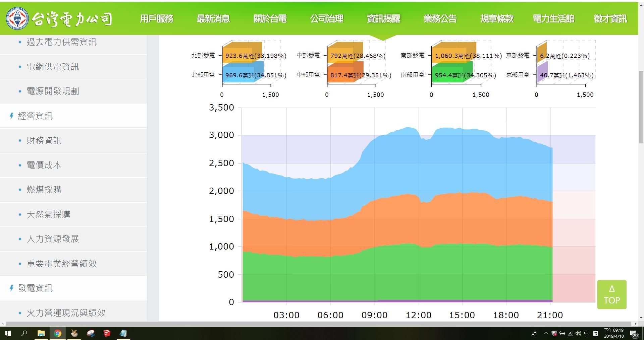This screenshot has width=644, height=340.
Task: Click the 03:00 label on the time axis
Action: point(286,315)
